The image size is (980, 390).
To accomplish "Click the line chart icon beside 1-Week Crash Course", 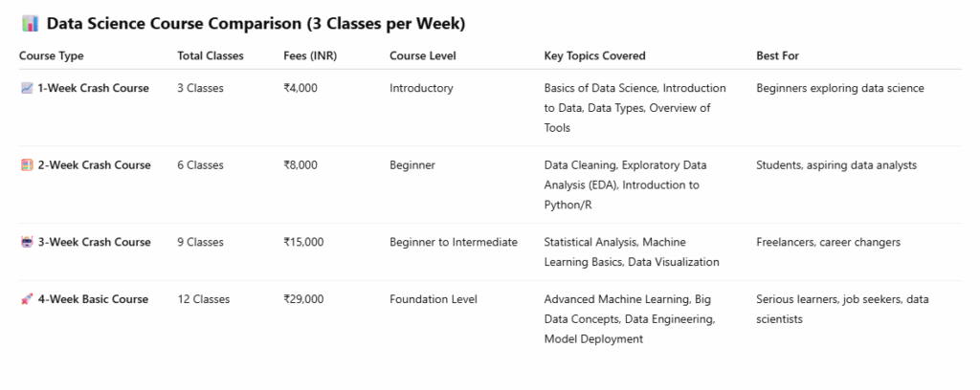I will pos(27,89).
